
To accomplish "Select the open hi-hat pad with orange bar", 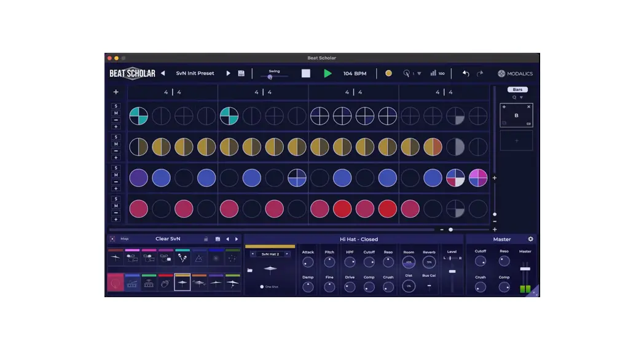I will tap(198, 283).
